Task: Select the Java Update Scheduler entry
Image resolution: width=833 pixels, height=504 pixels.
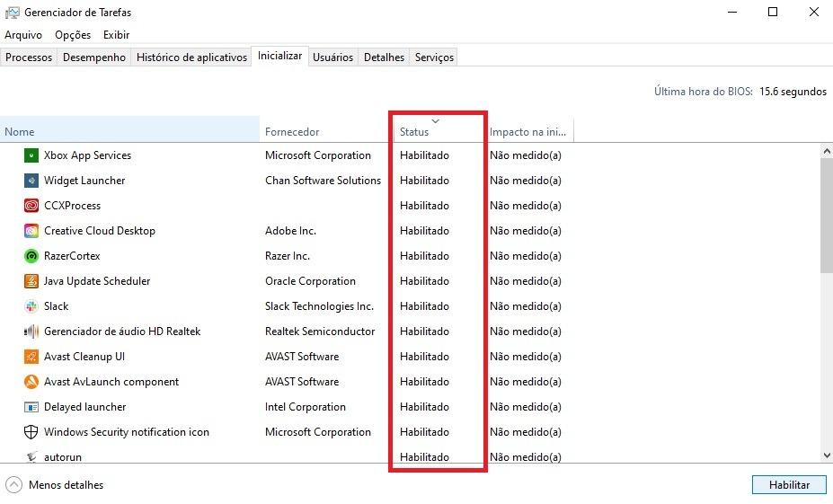Action: [97, 281]
